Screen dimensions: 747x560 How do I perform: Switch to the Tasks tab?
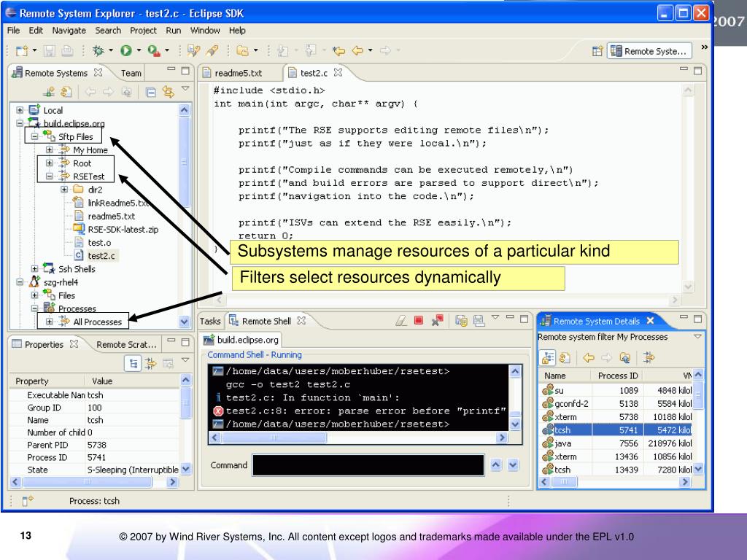pyautogui.click(x=210, y=322)
